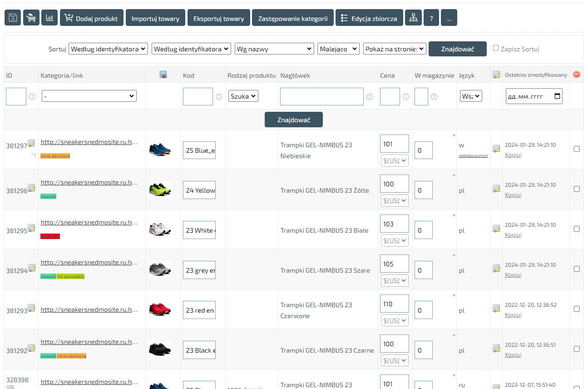The height and width of the screenshot is (389, 588).
Task: Open the Malejąco sort order dropdown
Action: tap(339, 49)
